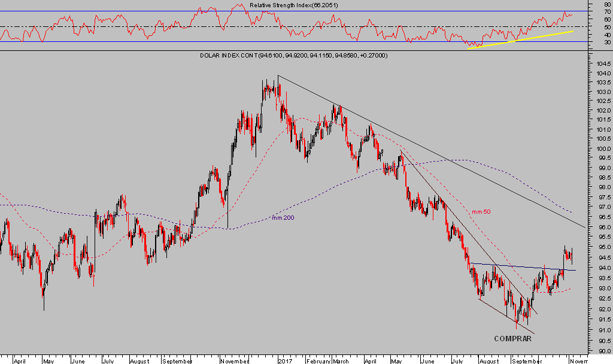
Task: Select the yellow RSI trendline
Action: click(521, 40)
